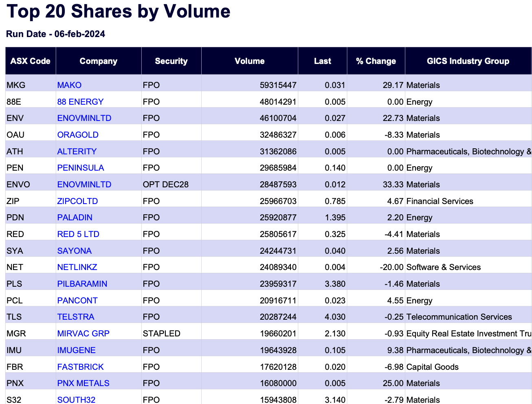Click the ENOVMINLTD link in the ENVO row
Screen dimensions: 532x404
(x=84, y=184)
